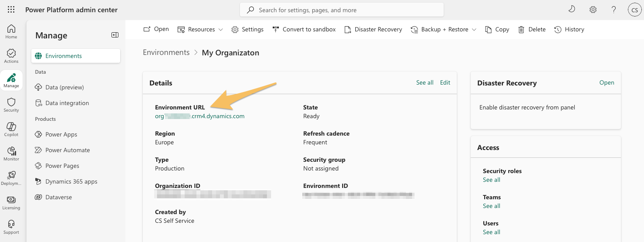The height and width of the screenshot is (242, 644).
Task: Select Power Automate in Manage menu
Action: coord(67,150)
